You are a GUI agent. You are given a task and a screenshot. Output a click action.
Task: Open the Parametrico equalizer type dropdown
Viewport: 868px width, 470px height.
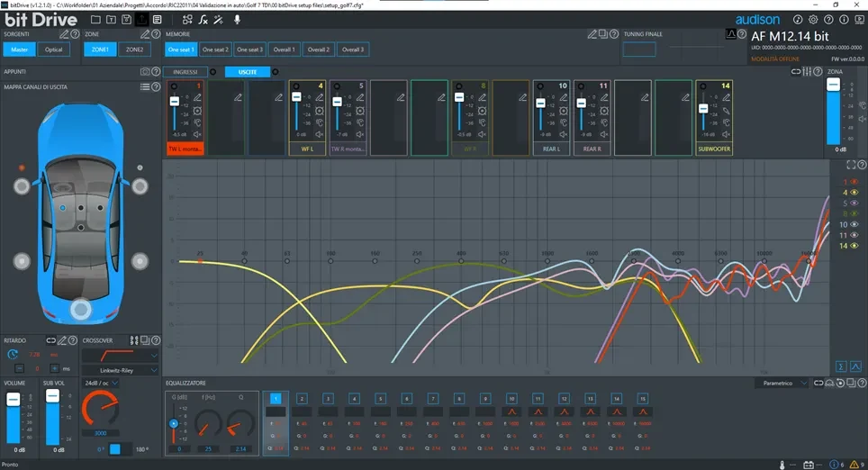point(782,383)
